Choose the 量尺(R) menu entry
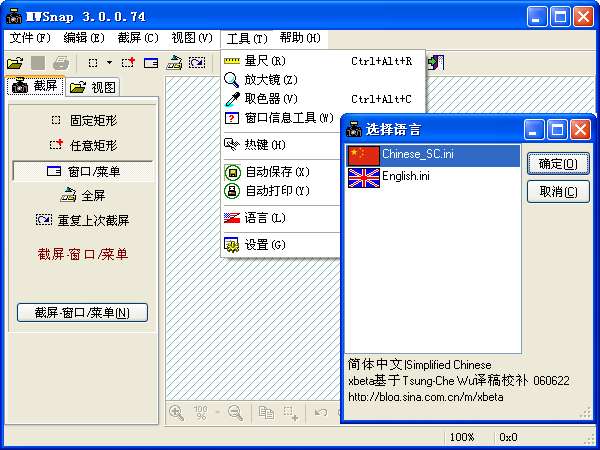 [323, 61]
